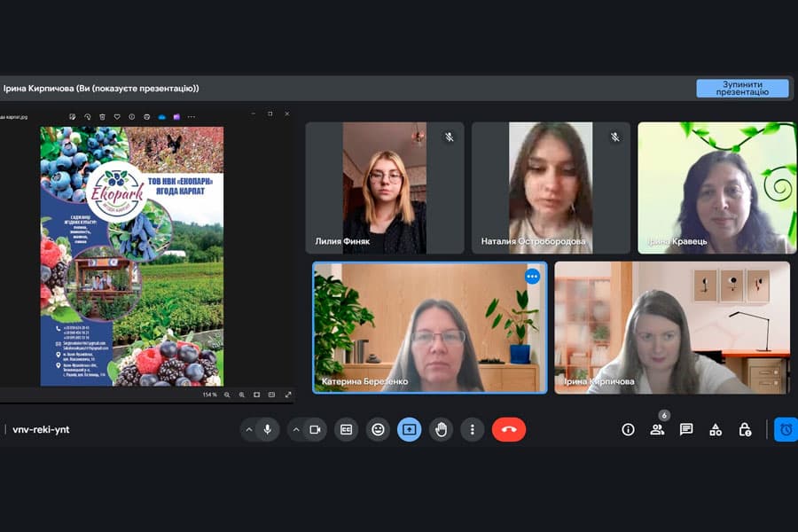Click muted mic icon on Лилия Финяк tile

(x=449, y=137)
